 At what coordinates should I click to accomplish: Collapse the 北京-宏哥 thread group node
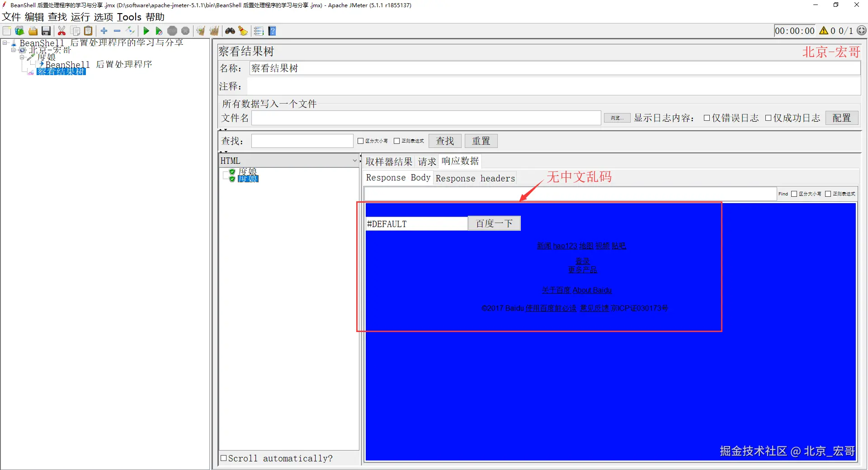coord(14,50)
